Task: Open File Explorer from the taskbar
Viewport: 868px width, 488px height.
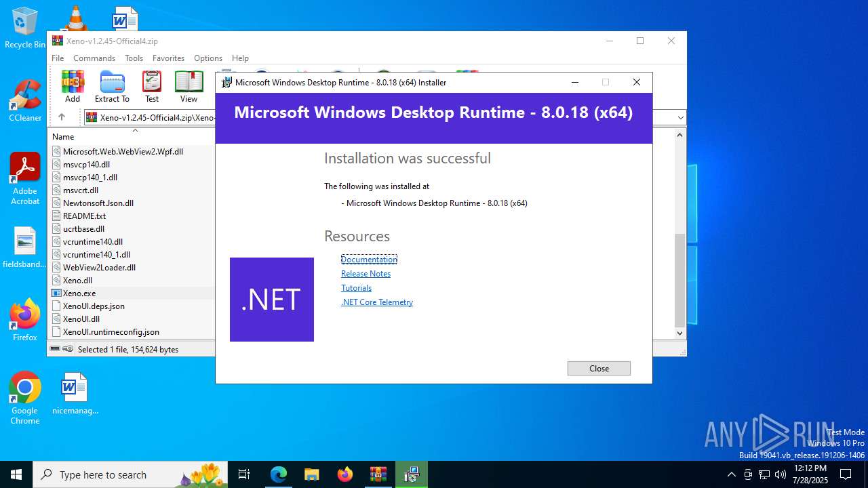Action: [311, 474]
